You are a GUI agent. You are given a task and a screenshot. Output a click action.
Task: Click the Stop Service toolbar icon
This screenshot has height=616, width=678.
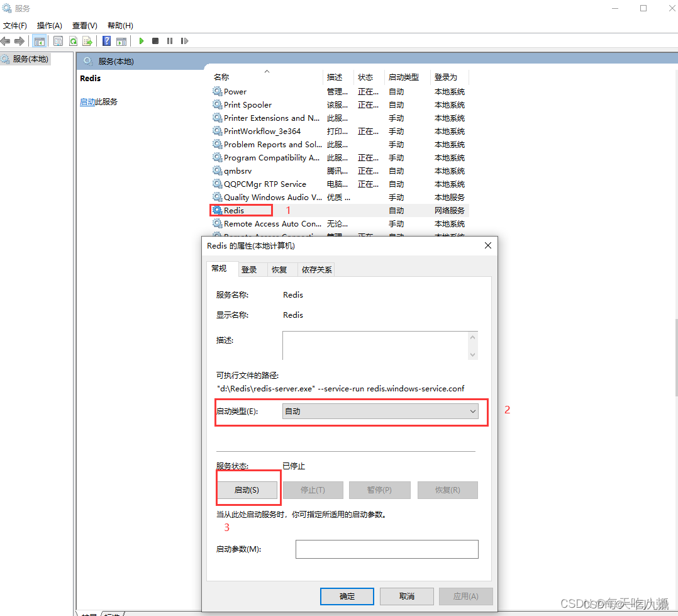[x=155, y=41]
